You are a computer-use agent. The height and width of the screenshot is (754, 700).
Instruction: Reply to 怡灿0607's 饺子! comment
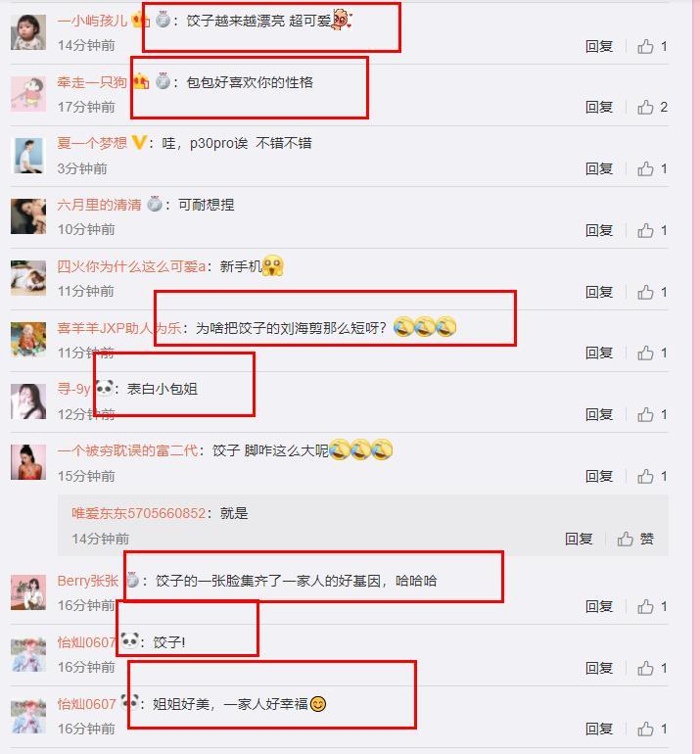(598, 668)
